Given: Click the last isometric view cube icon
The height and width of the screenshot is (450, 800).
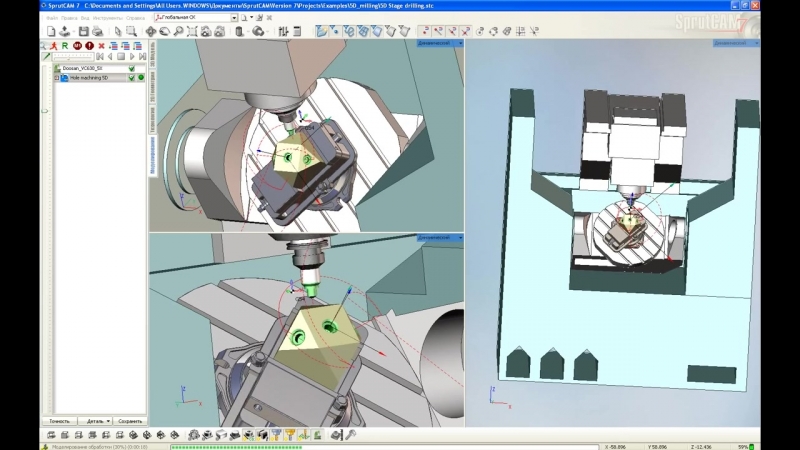Looking at the screenshot, I should pyautogui.click(x=174, y=435).
